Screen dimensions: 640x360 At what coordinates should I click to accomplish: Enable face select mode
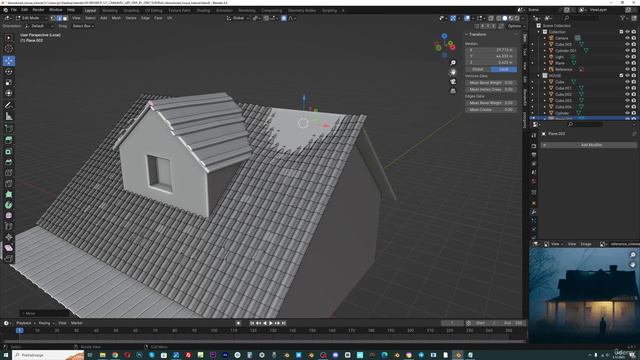65,18
